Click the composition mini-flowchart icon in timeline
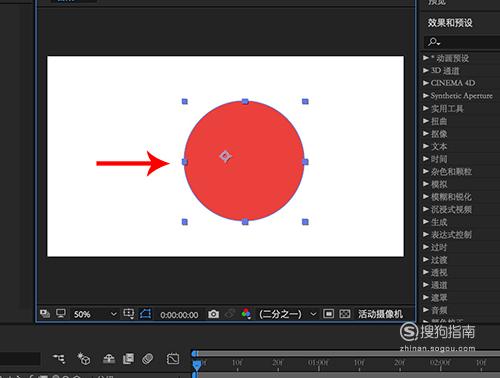The width and height of the screenshot is (500, 378). pos(59,359)
